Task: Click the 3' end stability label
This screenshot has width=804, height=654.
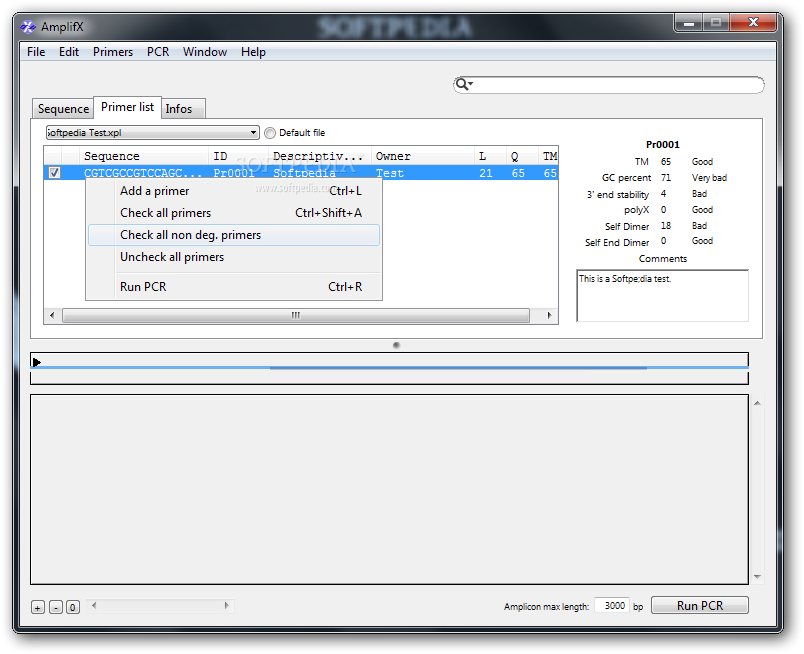Action: pos(618,194)
